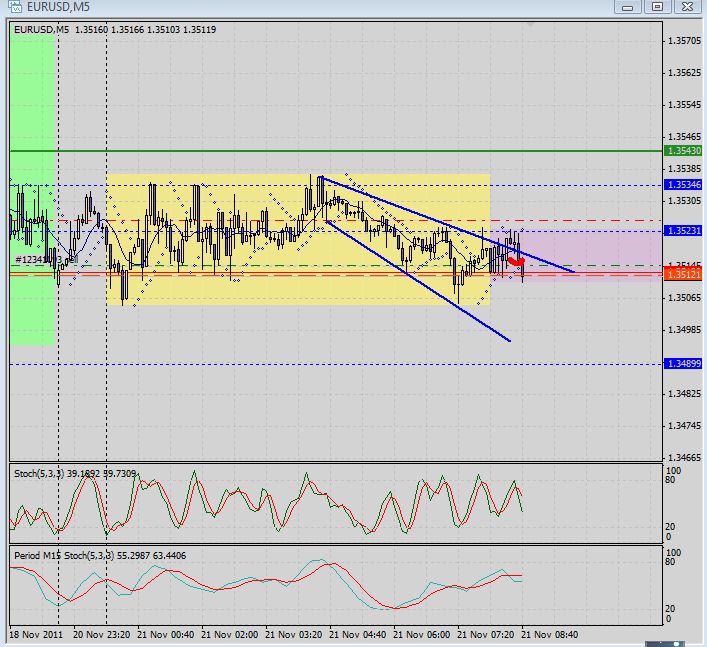This screenshot has height=647, width=707.
Task: Select the red arrow marker on the candles
Action: point(516,261)
